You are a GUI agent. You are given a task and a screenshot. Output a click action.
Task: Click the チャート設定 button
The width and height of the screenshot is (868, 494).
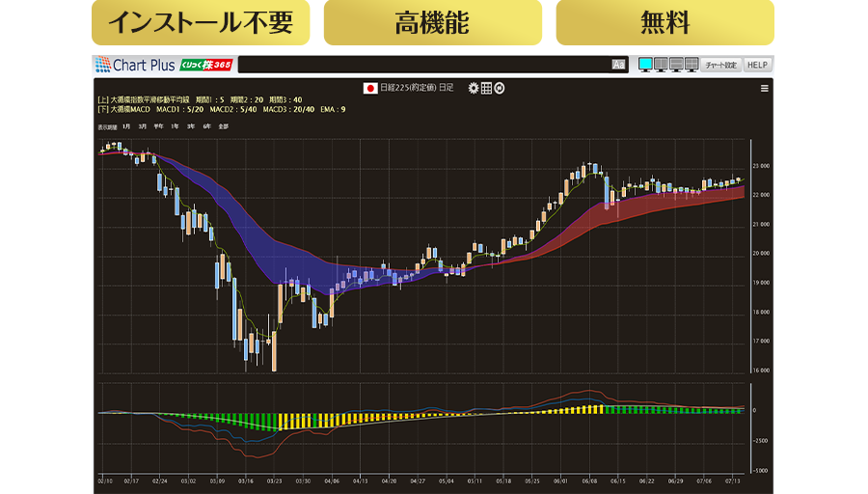(720, 65)
